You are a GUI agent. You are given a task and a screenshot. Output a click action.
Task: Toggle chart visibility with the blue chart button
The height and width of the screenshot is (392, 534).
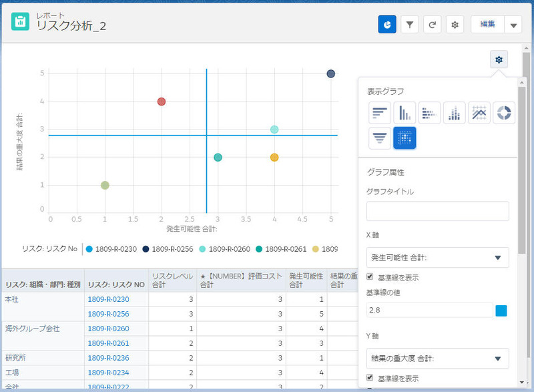point(388,25)
